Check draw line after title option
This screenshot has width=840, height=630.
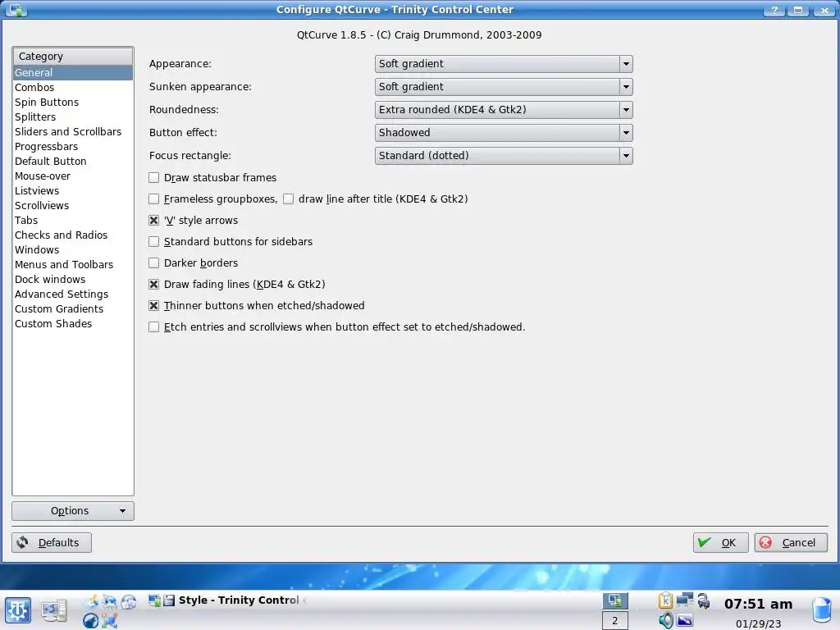[x=288, y=199]
